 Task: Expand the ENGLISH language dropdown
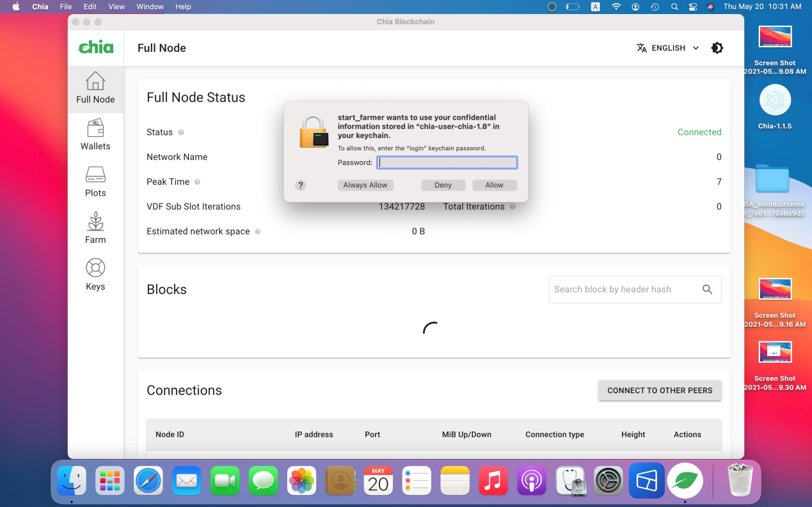pos(668,48)
